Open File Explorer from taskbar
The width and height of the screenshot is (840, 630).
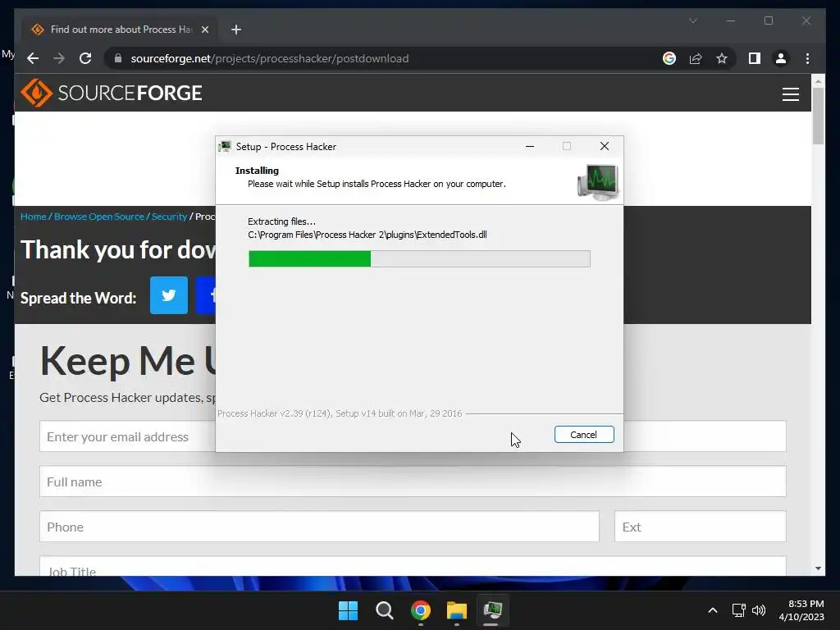point(457,610)
